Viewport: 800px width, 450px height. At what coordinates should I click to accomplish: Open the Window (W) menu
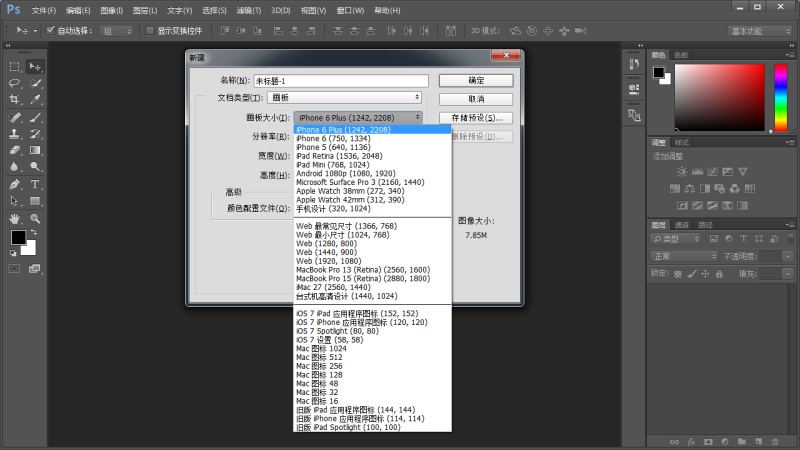350,10
